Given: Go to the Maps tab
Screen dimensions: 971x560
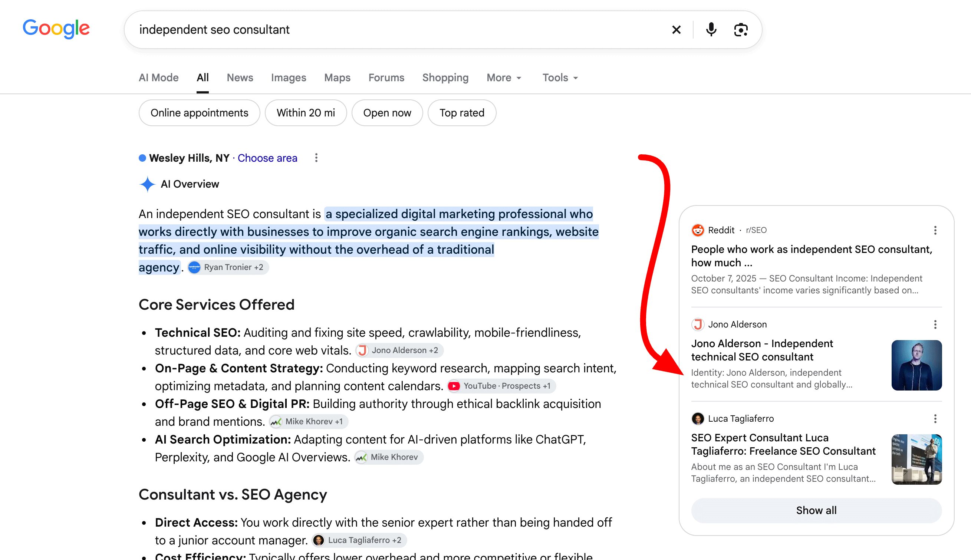Looking at the screenshot, I should pyautogui.click(x=337, y=78).
